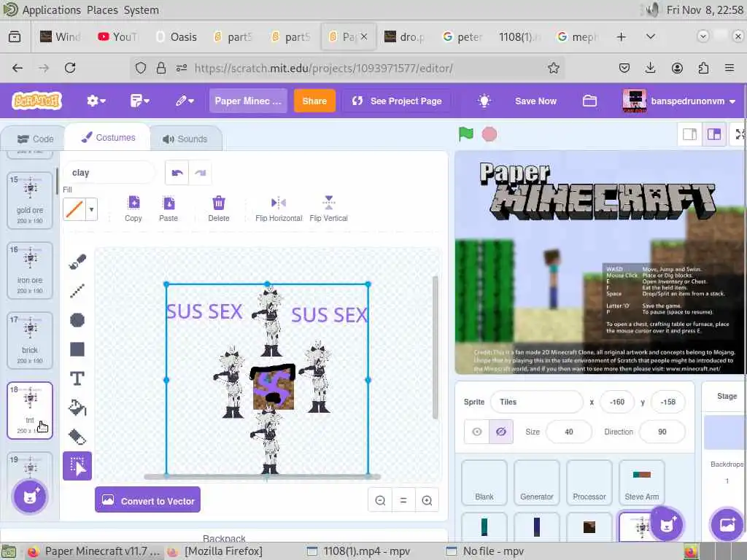The width and height of the screenshot is (747, 560).
Task: Select the Circle tool
Action: pos(77,320)
